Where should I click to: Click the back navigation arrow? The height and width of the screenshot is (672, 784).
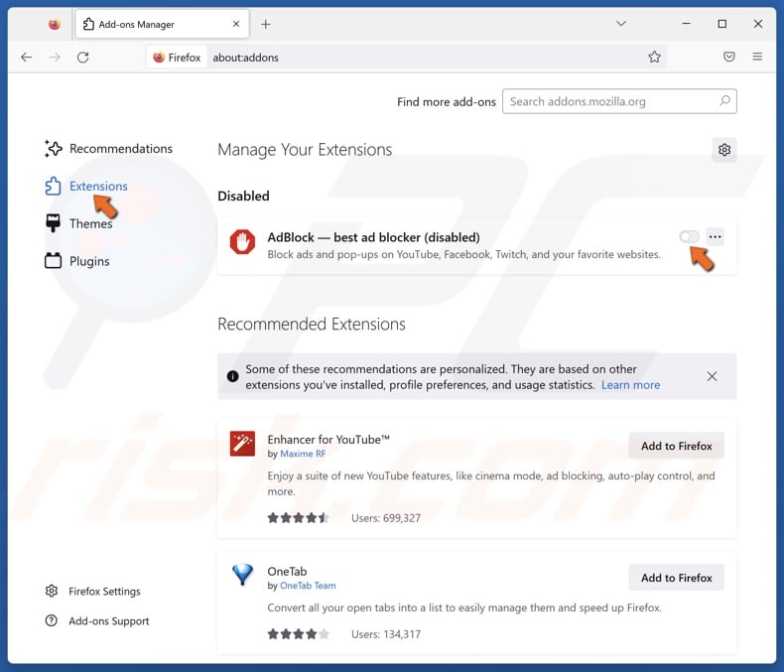click(27, 58)
